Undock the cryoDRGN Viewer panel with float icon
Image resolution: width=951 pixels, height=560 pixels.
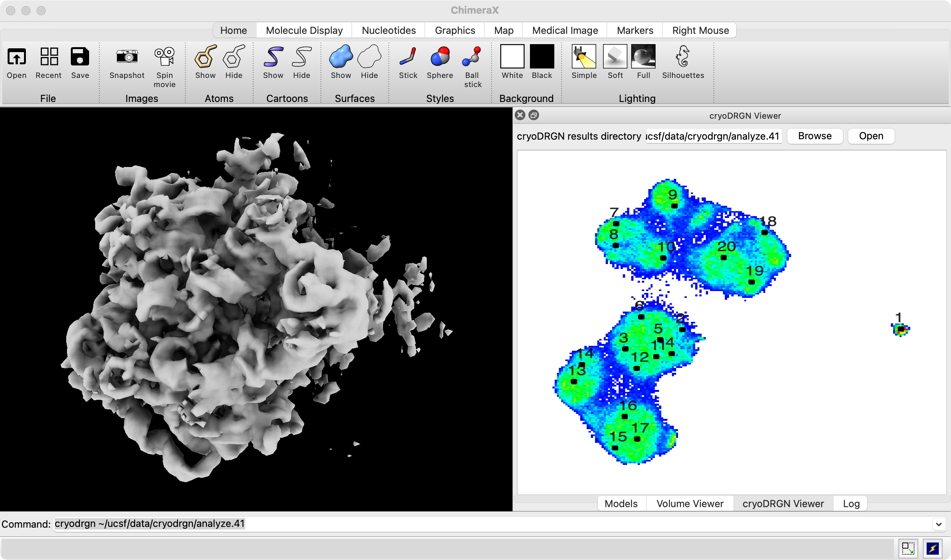(x=534, y=115)
